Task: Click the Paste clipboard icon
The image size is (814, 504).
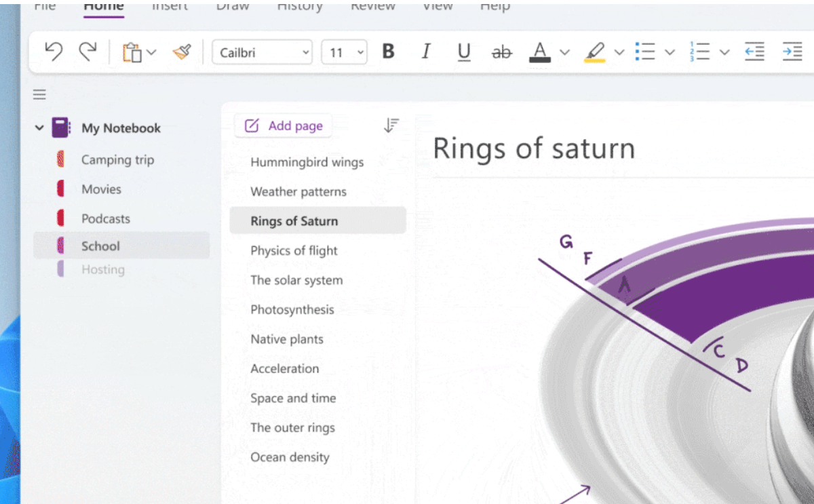Action: (132, 52)
